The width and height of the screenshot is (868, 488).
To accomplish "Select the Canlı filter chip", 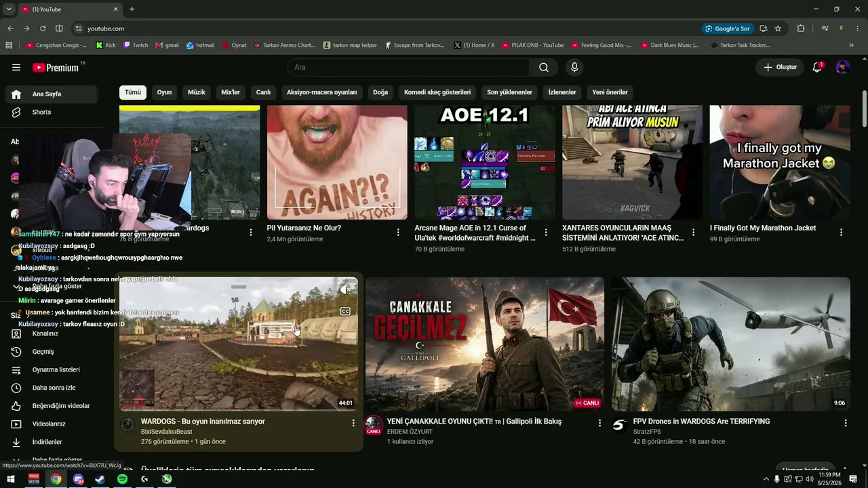I will click(263, 92).
